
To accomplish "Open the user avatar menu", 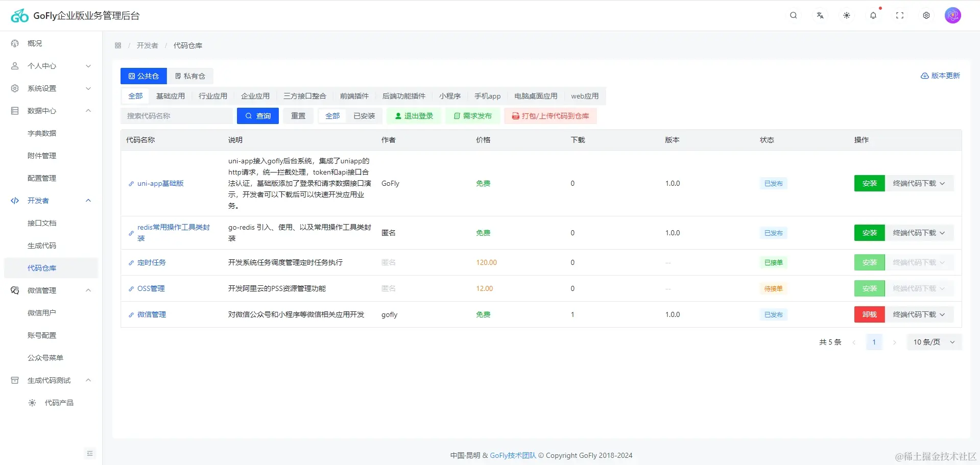I will [953, 15].
